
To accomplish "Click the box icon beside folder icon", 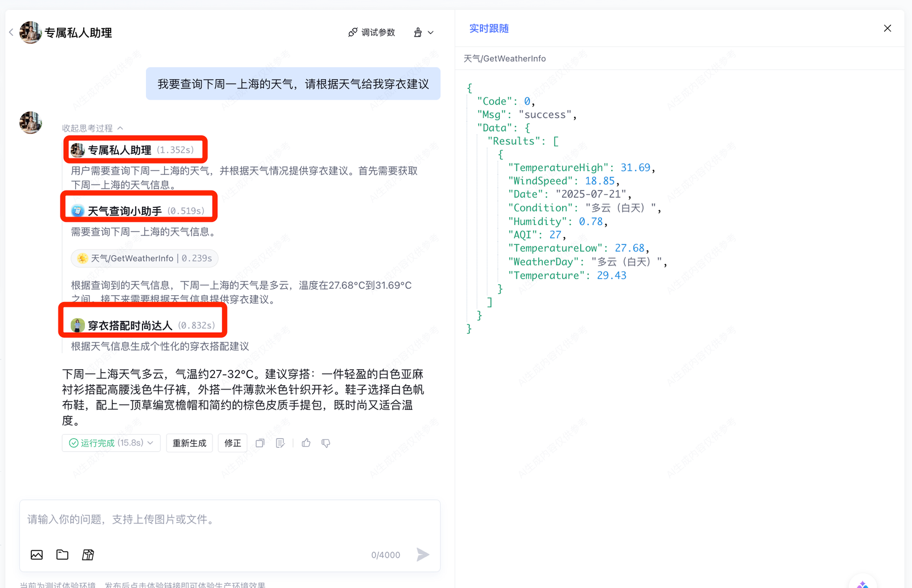I will [x=88, y=554].
